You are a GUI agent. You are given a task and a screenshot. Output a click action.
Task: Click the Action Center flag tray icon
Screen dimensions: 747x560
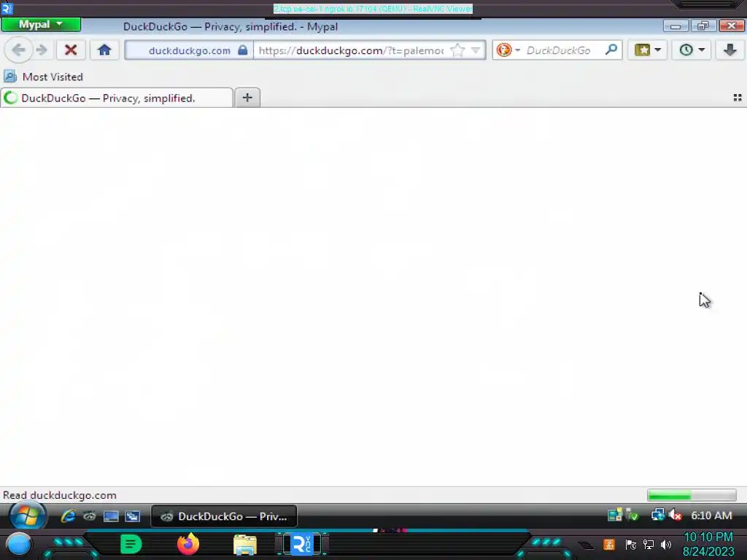631,544
